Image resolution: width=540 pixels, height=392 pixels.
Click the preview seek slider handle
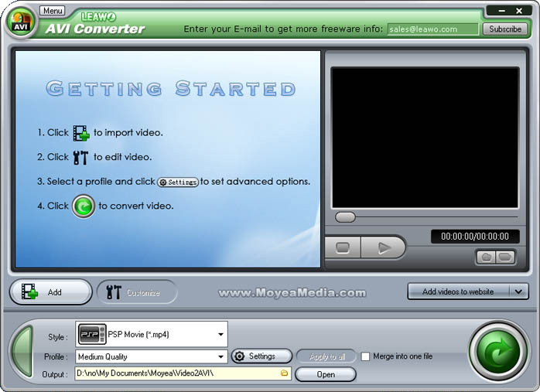tap(345, 217)
